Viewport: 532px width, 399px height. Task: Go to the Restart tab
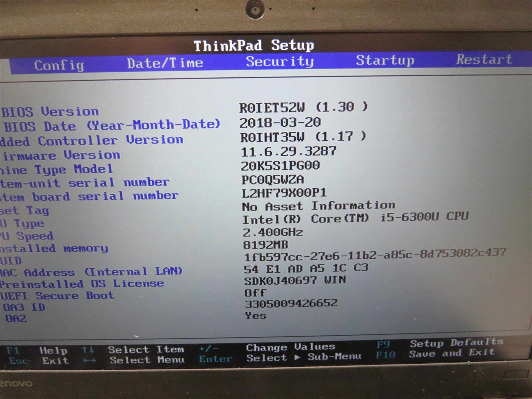[484, 59]
